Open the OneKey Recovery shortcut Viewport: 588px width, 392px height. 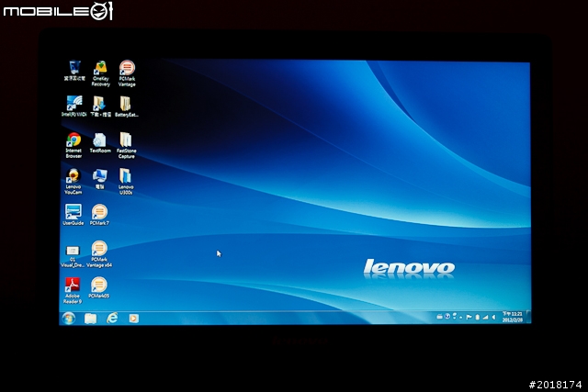(100, 73)
